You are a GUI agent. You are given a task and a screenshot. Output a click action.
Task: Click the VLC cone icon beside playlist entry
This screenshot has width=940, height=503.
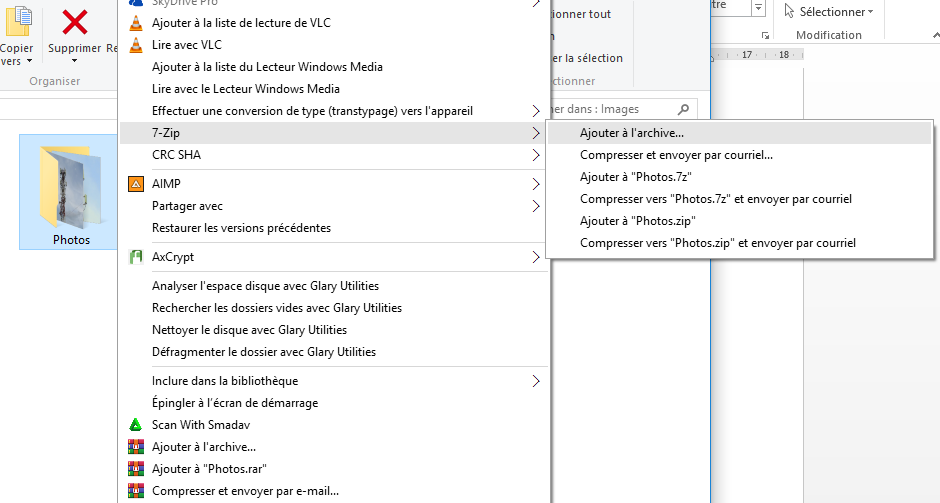[x=136, y=23]
